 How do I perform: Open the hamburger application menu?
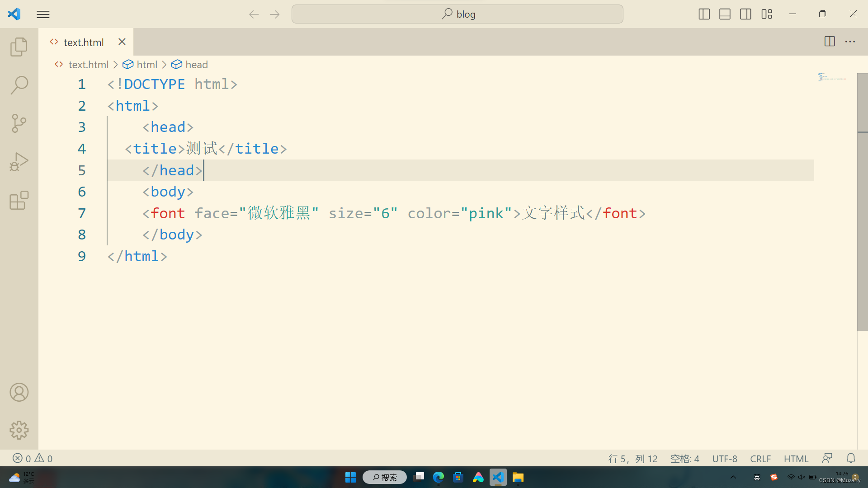43,14
